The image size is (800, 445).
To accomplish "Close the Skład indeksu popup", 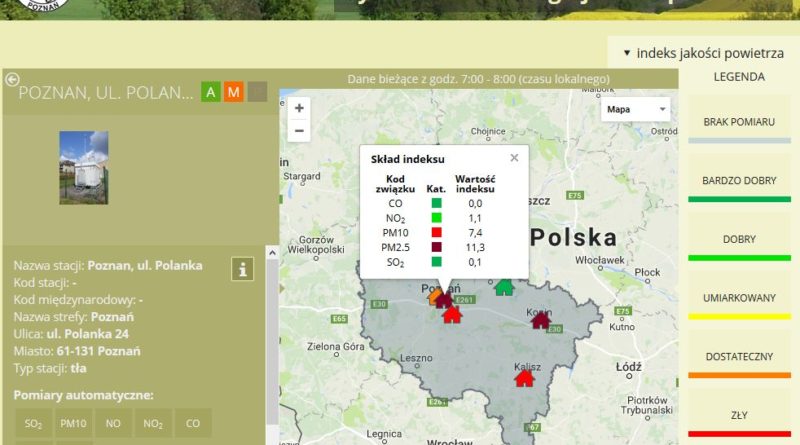I will 514,157.
